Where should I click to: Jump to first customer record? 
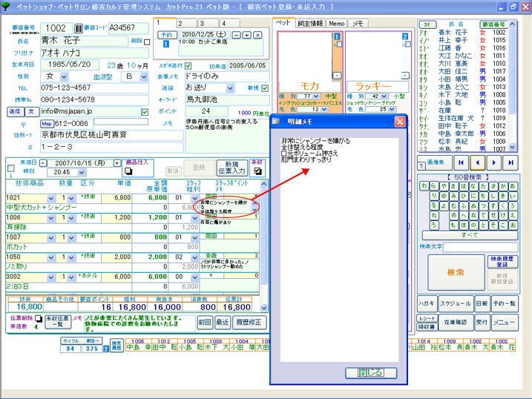click(461, 162)
